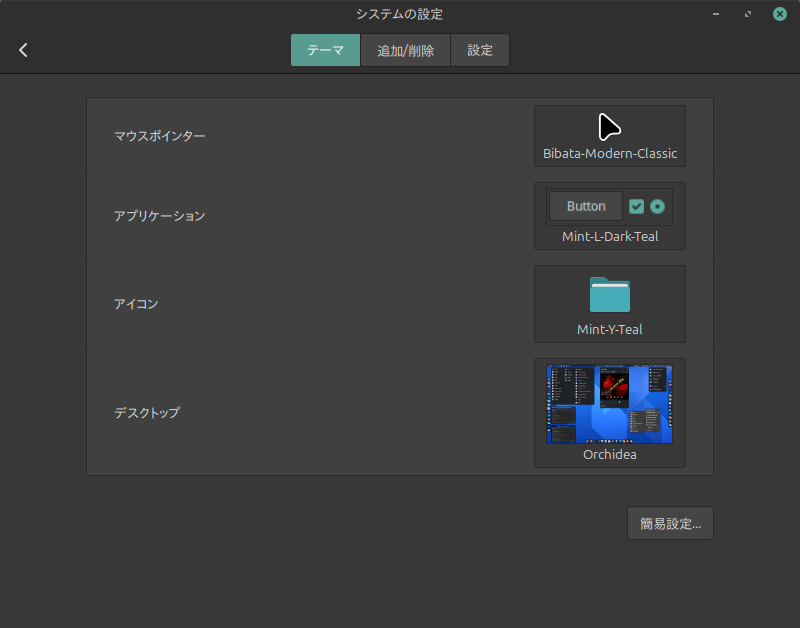
Task: Click the teal folder icon preview
Action: tap(609, 296)
